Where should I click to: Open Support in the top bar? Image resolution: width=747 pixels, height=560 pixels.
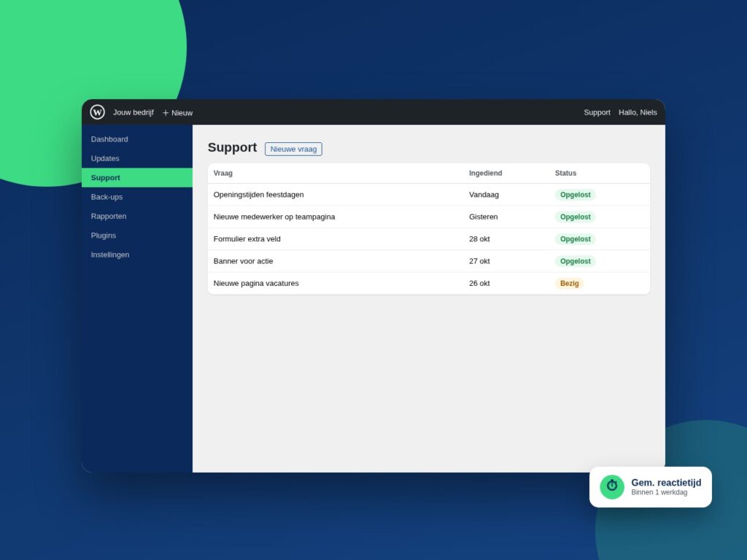(x=597, y=112)
